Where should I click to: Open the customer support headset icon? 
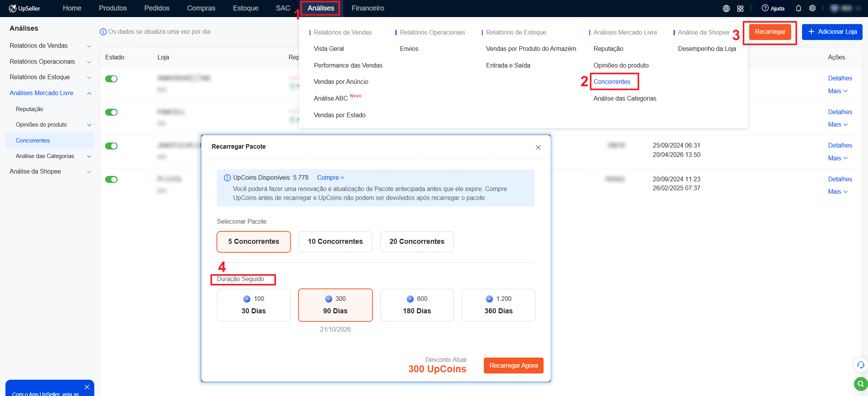pyautogui.click(x=861, y=365)
